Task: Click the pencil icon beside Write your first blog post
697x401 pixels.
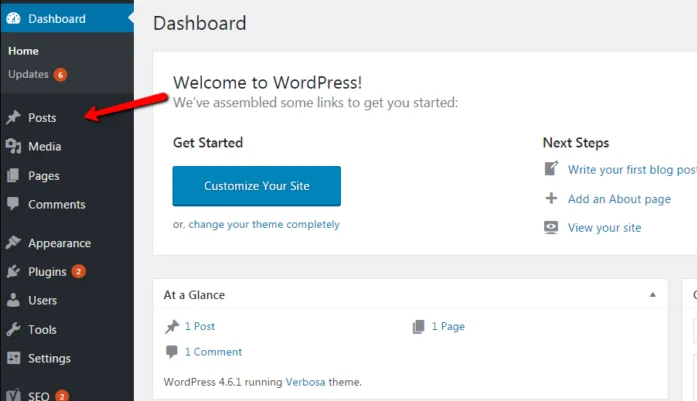Action: [x=551, y=168]
